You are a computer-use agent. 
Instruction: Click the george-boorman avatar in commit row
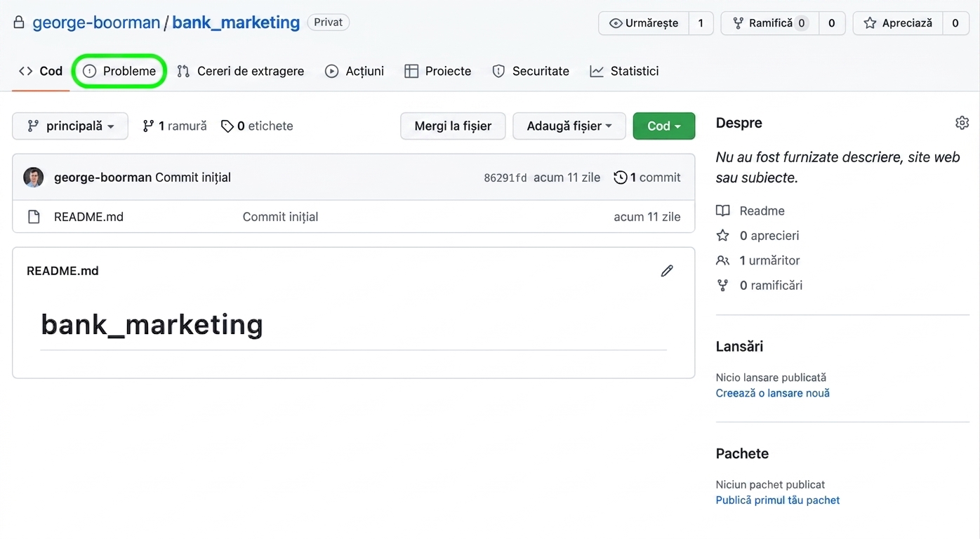click(34, 178)
